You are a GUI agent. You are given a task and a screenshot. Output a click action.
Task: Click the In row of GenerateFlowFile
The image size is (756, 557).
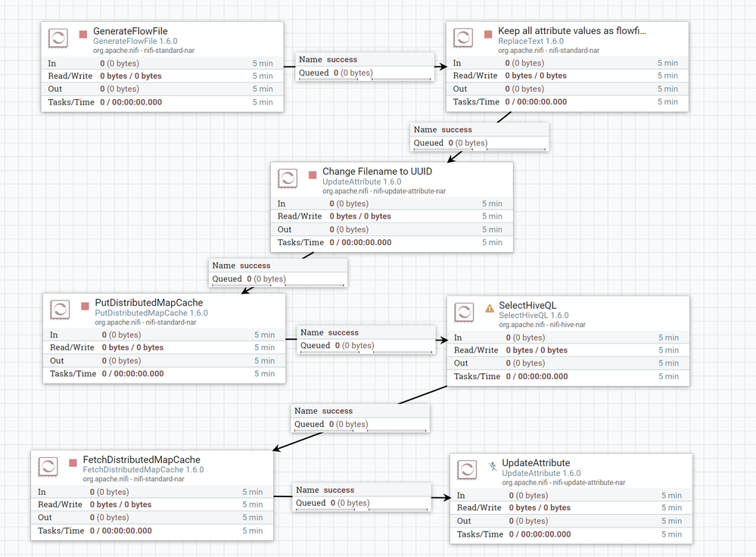pyautogui.click(x=162, y=63)
